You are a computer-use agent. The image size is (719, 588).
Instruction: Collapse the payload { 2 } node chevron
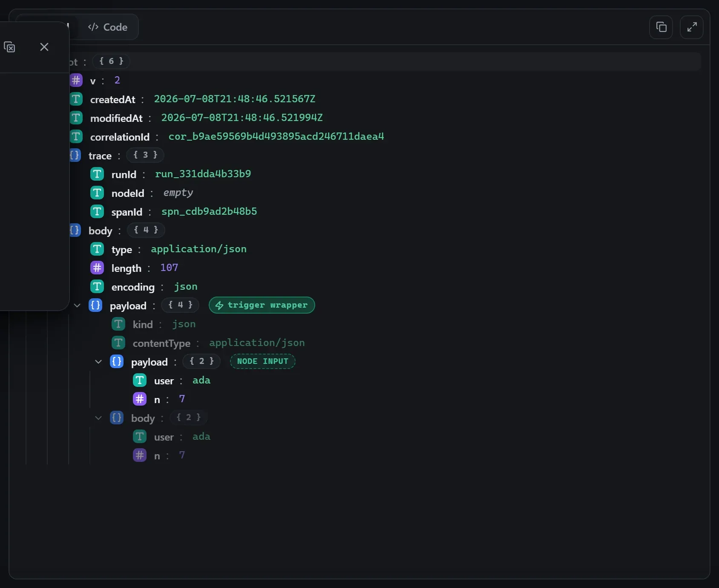pos(98,361)
